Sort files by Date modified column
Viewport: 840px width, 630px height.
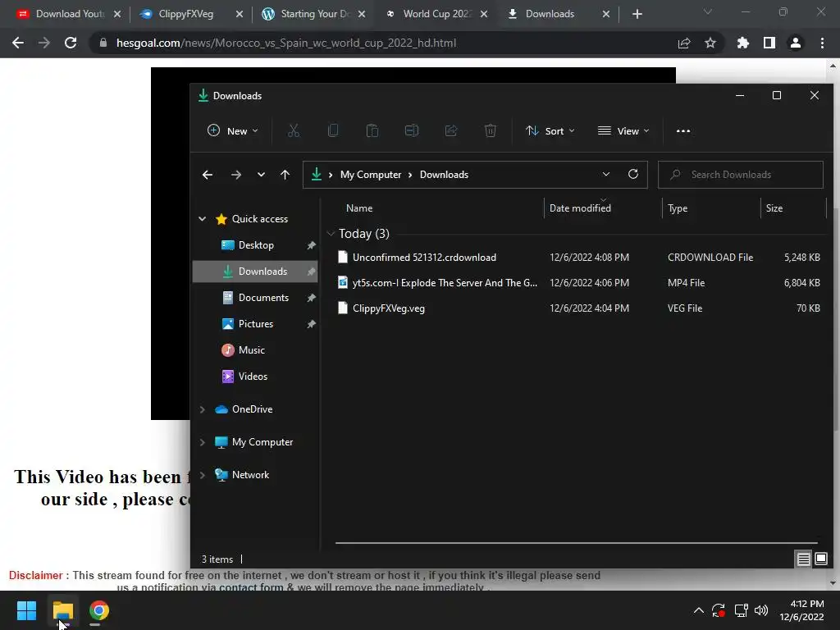point(580,208)
